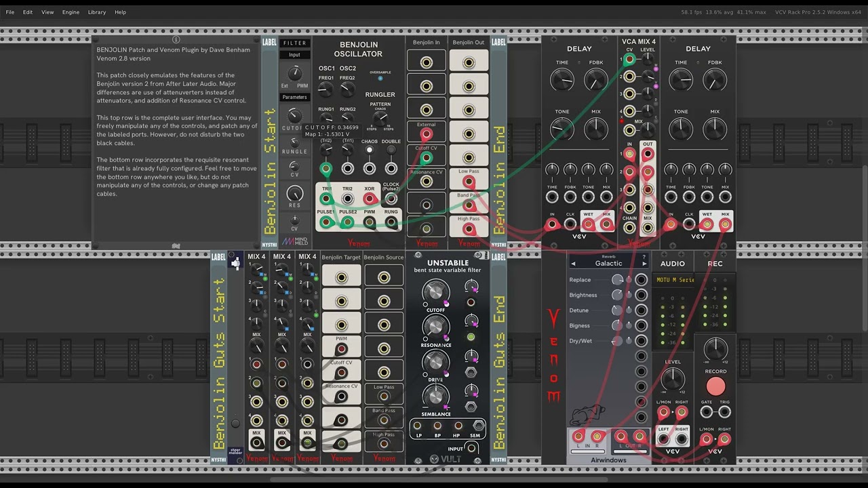Click the CLOCK (Pulse2) jack

coord(391,199)
